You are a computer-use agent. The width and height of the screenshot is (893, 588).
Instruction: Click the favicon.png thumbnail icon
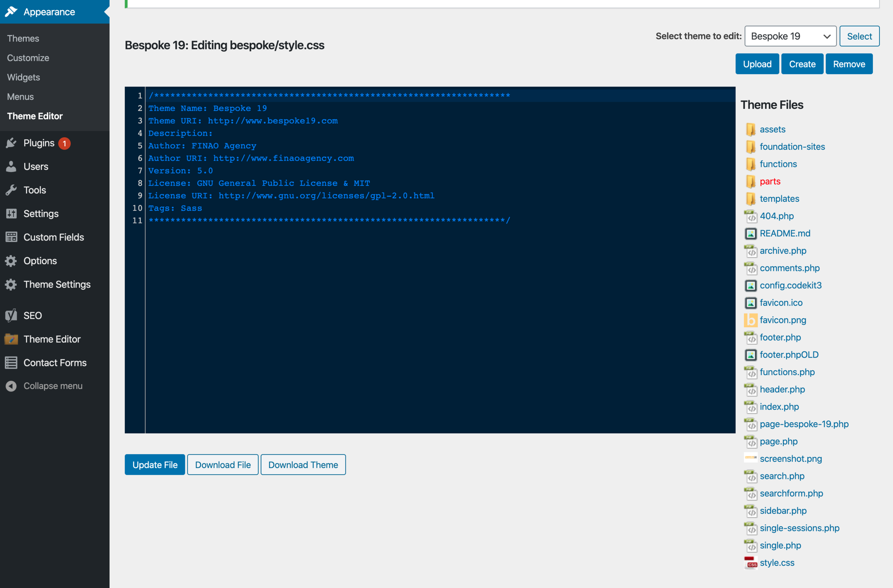[750, 320]
